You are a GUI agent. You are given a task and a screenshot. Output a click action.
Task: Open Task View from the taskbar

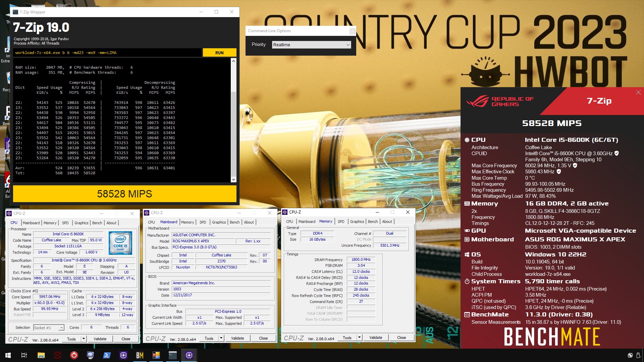(x=24, y=355)
